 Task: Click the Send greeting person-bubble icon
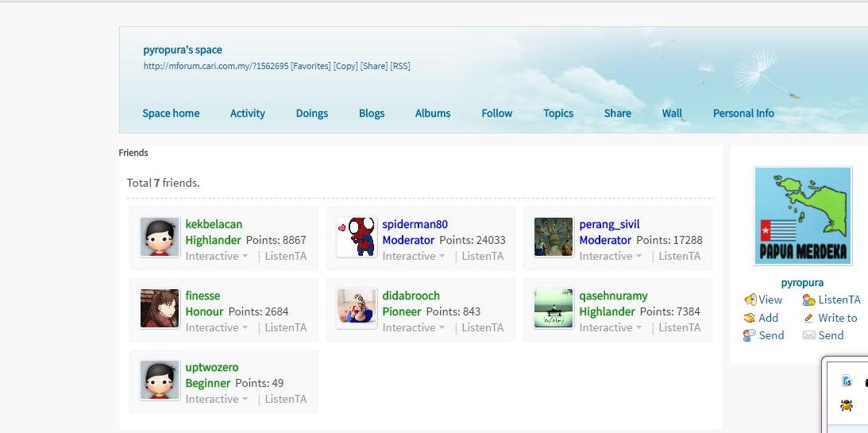[x=750, y=335]
